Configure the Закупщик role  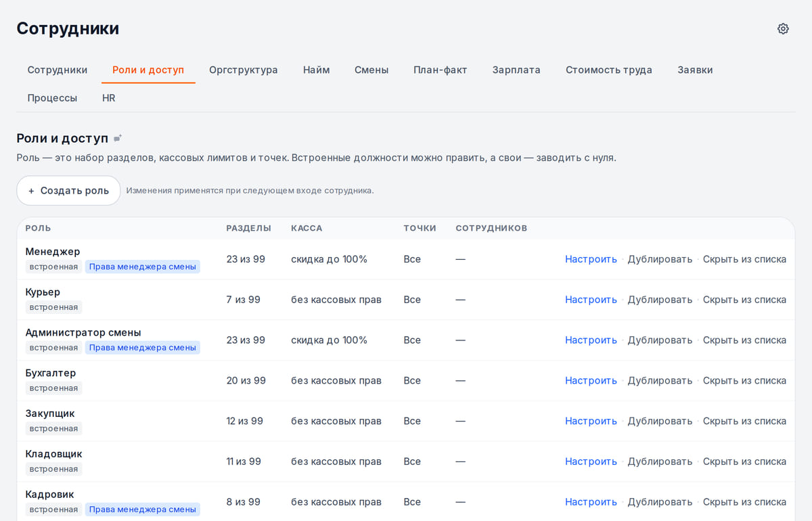click(591, 421)
